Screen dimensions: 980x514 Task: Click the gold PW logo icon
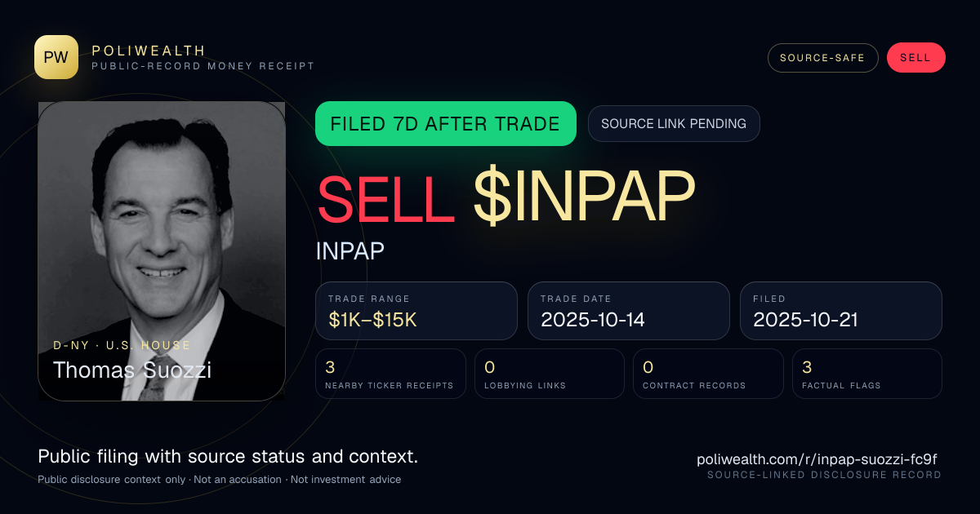tap(56, 57)
